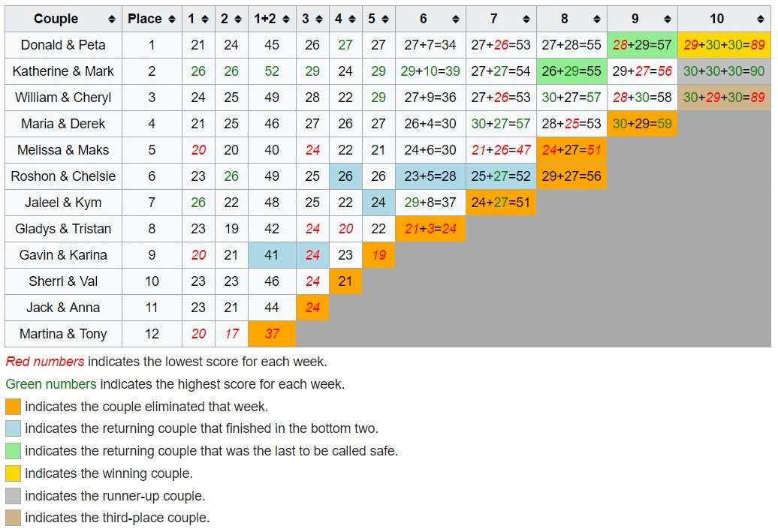Sort by week 5 scores

coord(386,19)
